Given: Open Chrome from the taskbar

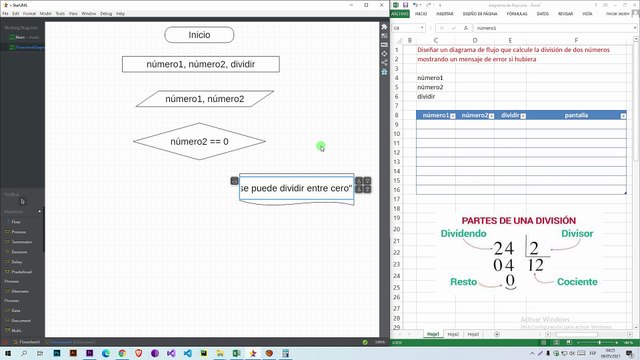Looking at the screenshot, I should 122,353.
